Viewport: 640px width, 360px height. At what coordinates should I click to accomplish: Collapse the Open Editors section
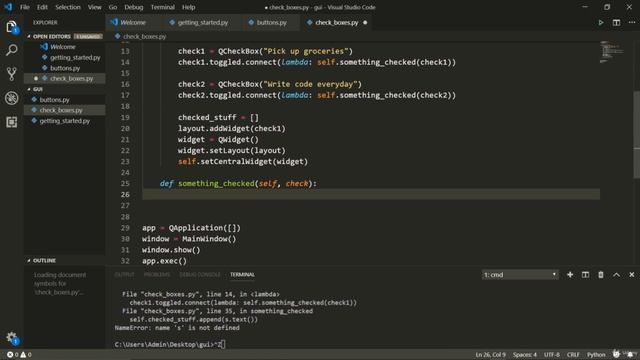coord(51,36)
